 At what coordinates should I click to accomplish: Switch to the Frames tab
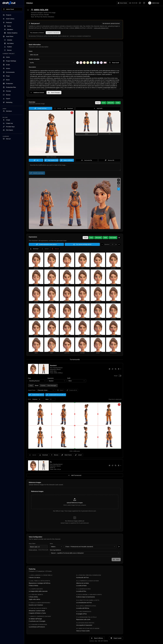(x=43, y=386)
